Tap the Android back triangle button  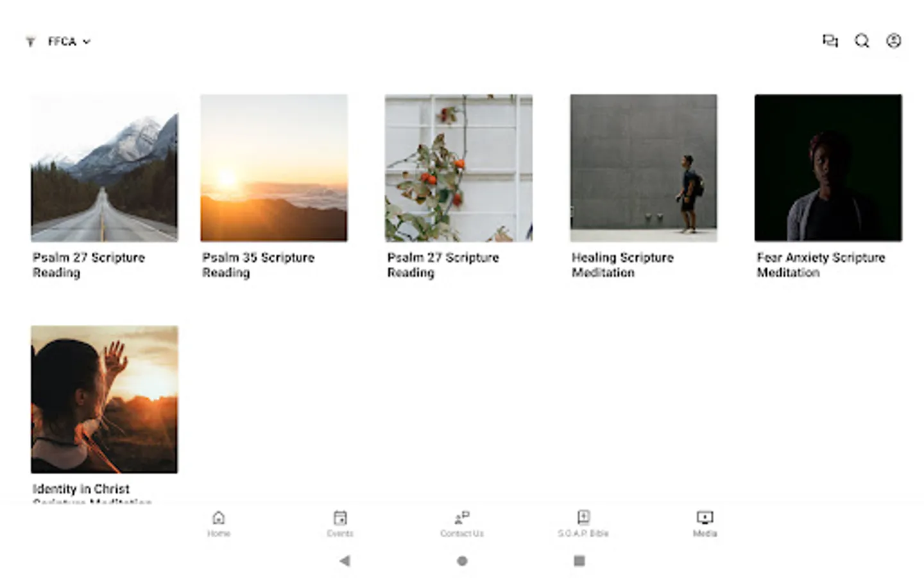tap(345, 561)
